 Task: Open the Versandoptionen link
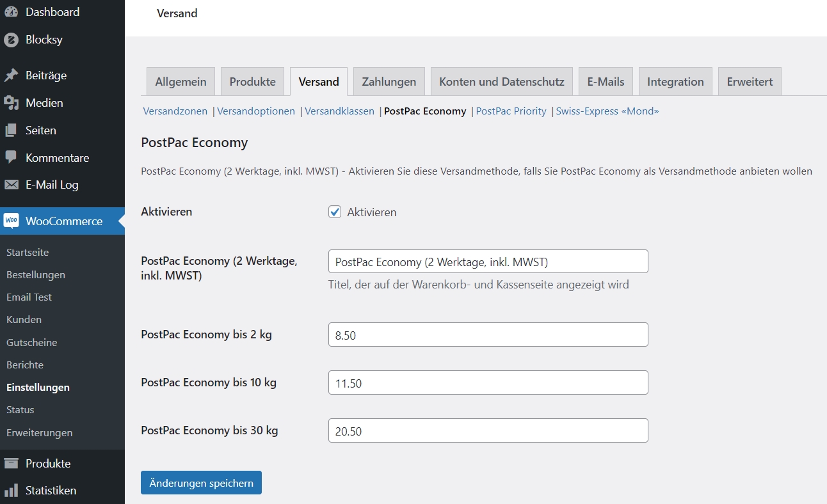point(256,111)
